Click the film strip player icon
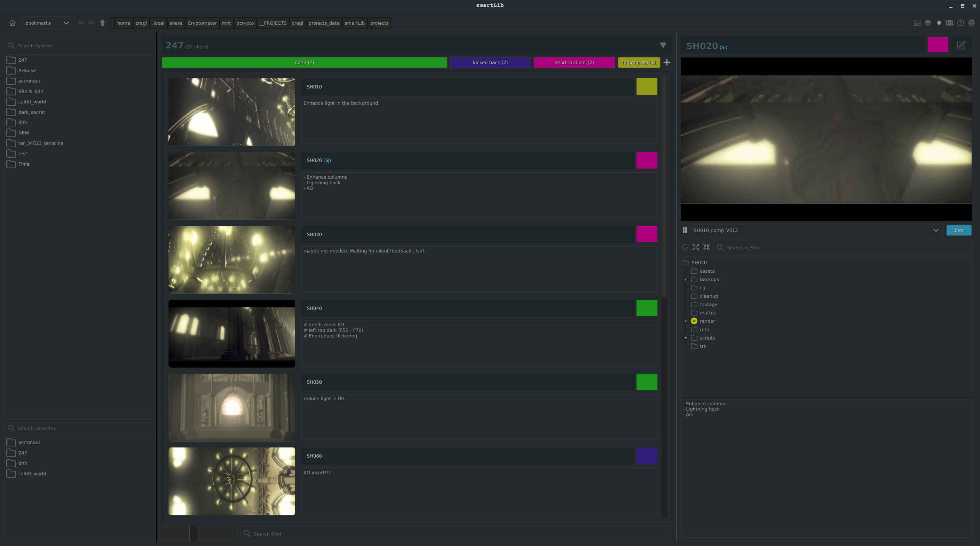The height and width of the screenshot is (546, 980). pos(950,23)
